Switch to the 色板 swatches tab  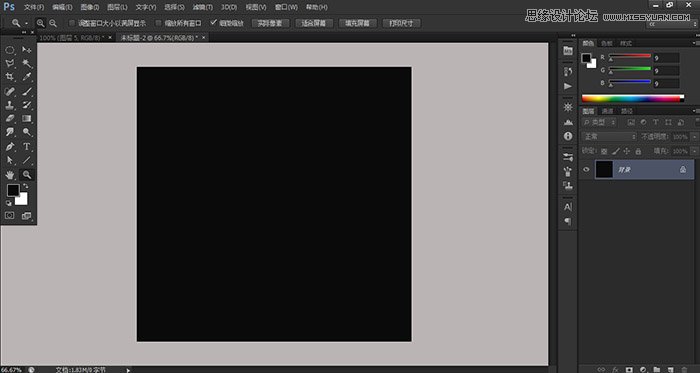point(606,43)
